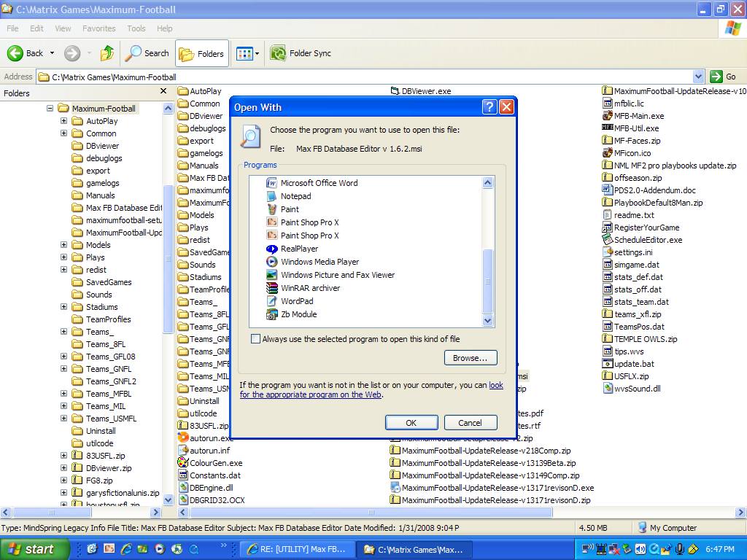Select TEMPLE OWLS.zip file
The height and width of the screenshot is (560, 747).
640,339
